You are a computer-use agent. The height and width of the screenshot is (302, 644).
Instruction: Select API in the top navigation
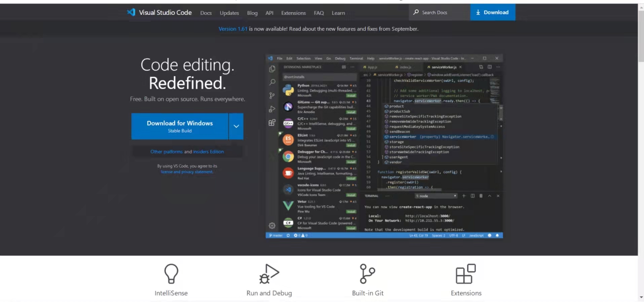[269, 13]
